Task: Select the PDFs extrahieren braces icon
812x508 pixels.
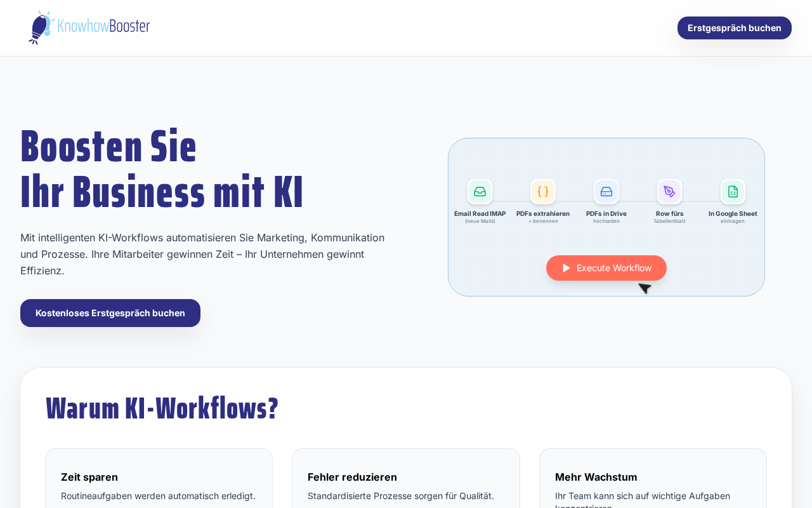Action: point(543,192)
